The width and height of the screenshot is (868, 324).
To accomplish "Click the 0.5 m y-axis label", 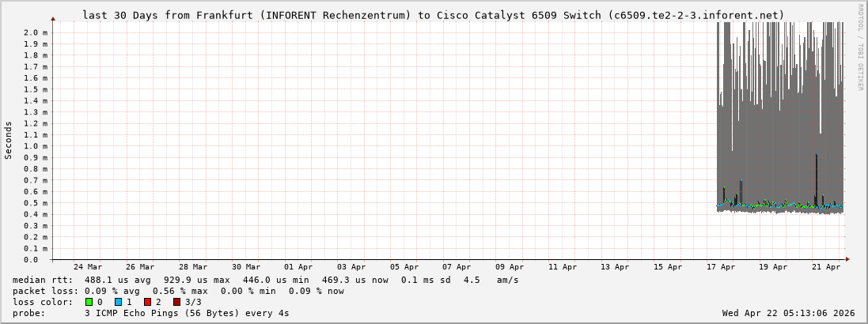I will (x=36, y=203).
